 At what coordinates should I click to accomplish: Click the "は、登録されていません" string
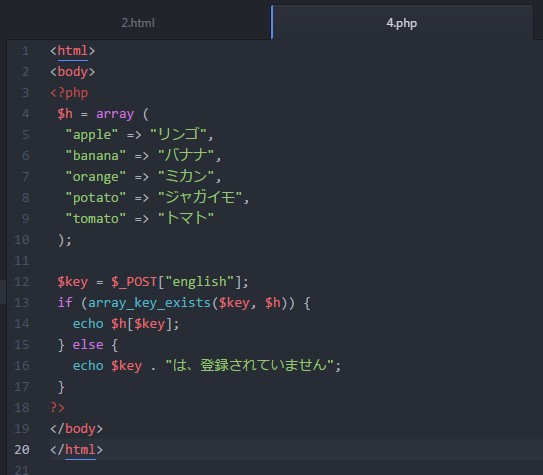point(249,365)
